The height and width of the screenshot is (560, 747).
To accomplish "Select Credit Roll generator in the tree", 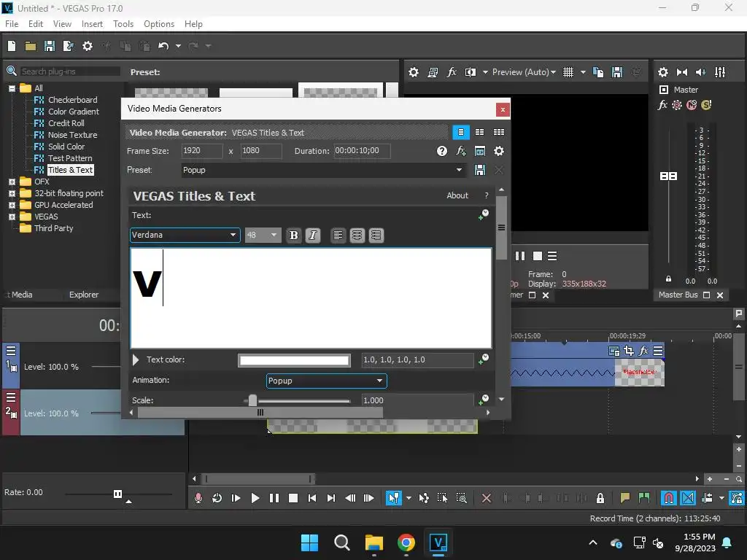I will [x=66, y=123].
